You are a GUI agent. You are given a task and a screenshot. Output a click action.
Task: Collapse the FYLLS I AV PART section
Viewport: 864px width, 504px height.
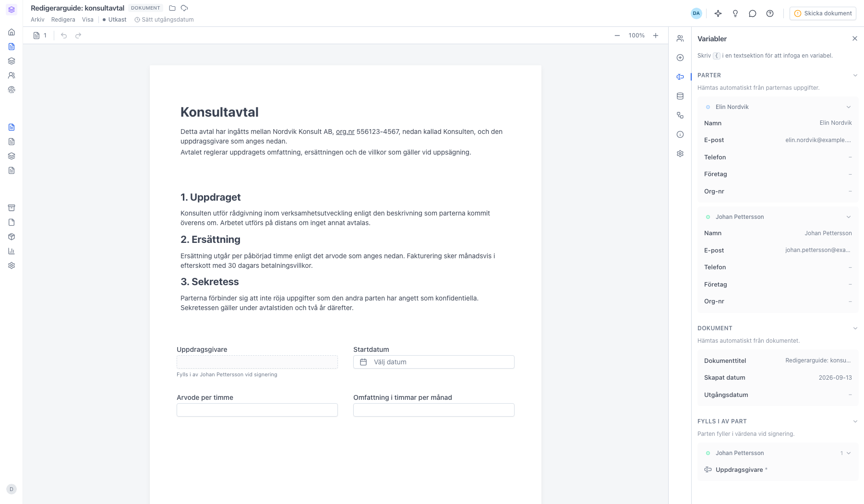coord(855,421)
